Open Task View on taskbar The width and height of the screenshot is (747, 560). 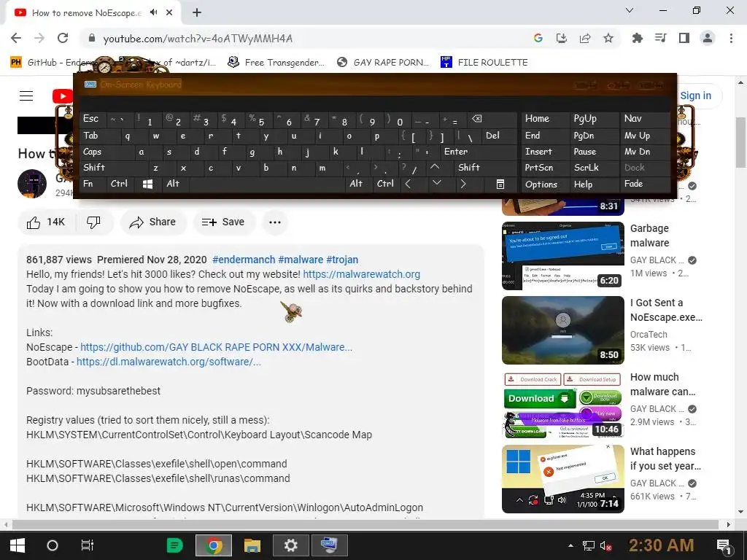pyautogui.click(x=88, y=545)
